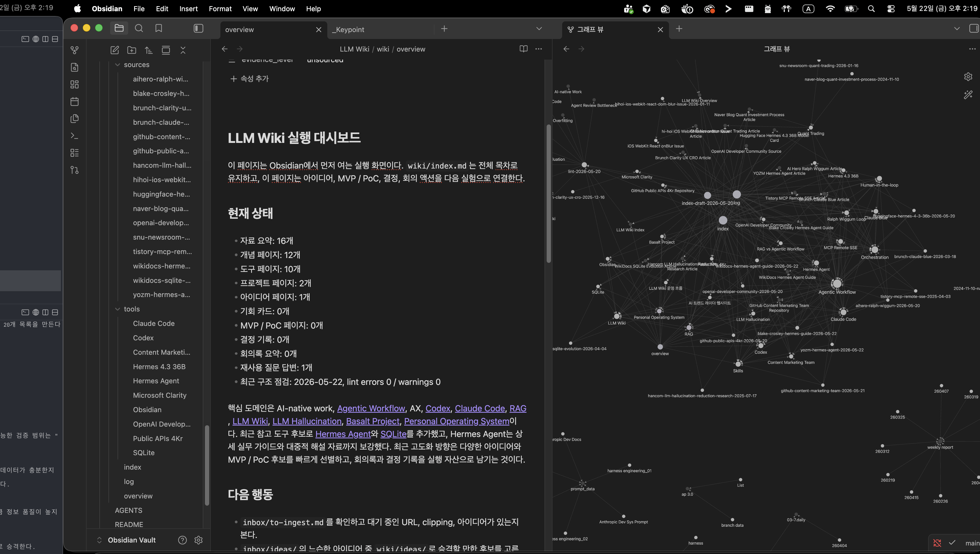Click the sync disabled status icon
The width and height of the screenshot is (980, 554).
pos(937,543)
